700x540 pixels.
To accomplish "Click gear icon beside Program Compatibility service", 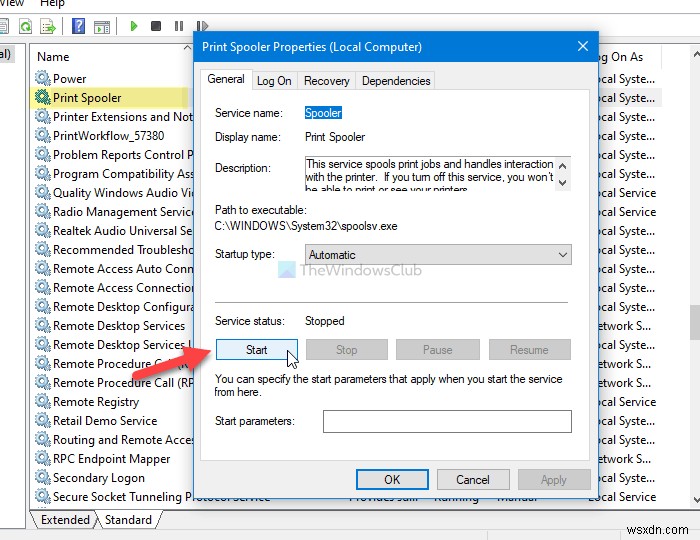I will (x=43, y=173).
